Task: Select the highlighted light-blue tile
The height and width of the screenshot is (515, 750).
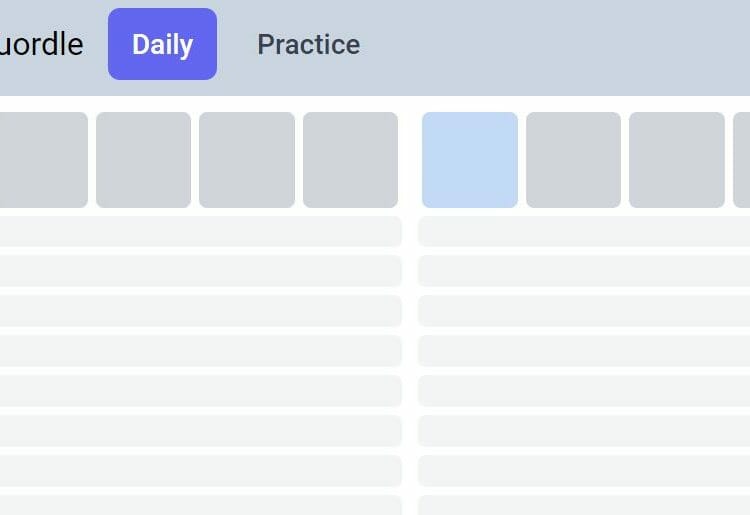Action: (x=470, y=160)
